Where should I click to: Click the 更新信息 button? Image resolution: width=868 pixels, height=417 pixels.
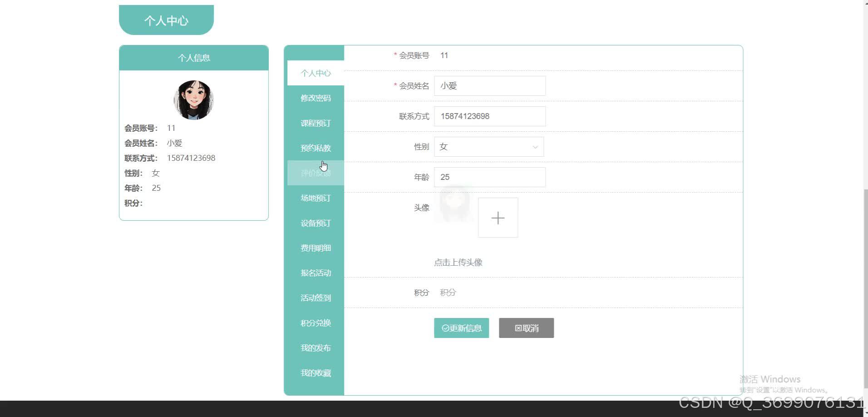(461, 328)
